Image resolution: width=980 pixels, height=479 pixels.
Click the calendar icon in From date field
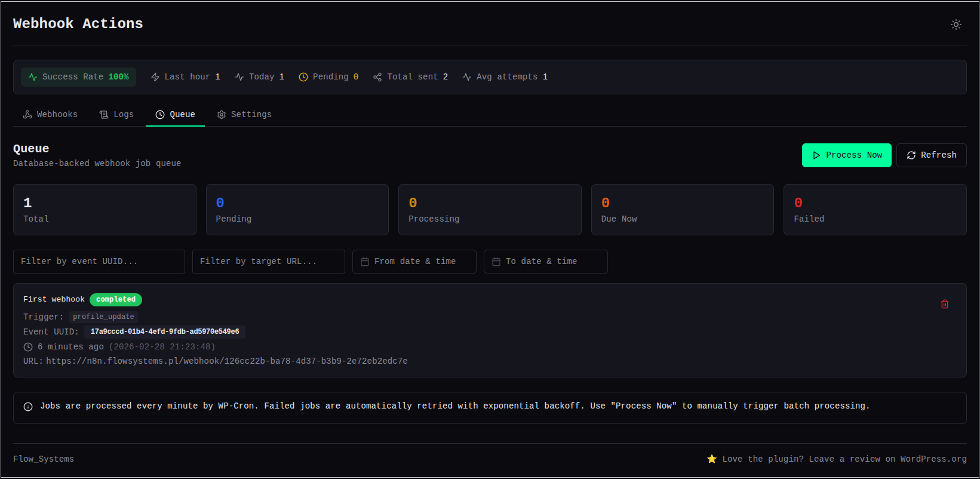[x=365, y=262]
